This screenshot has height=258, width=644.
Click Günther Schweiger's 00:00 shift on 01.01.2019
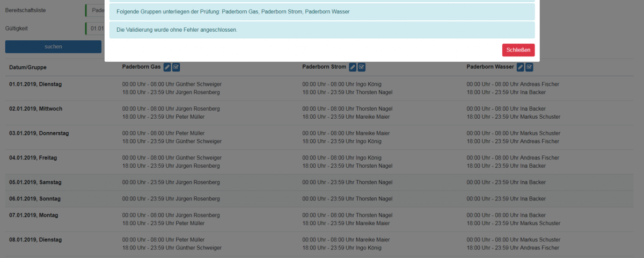click(172, 84)
